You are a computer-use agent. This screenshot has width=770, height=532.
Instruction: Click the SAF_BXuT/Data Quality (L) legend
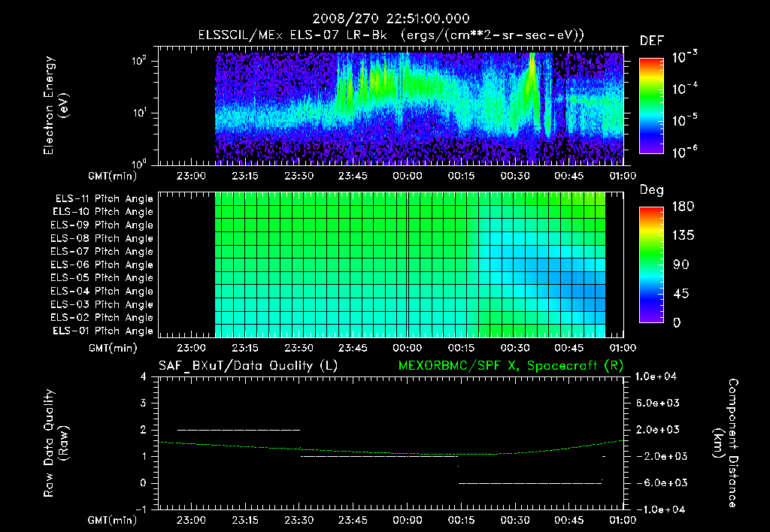pyautogui.click(x=248, y=366)
